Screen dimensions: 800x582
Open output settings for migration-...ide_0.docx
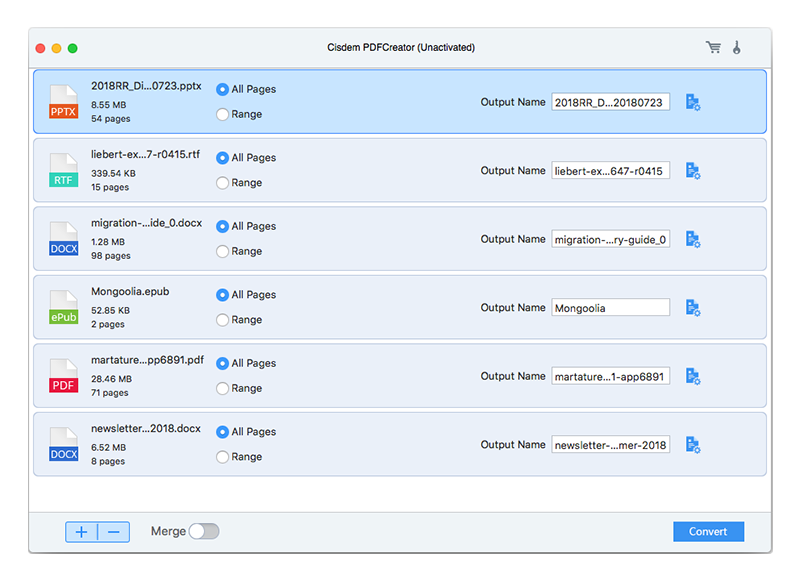point(693,239)
